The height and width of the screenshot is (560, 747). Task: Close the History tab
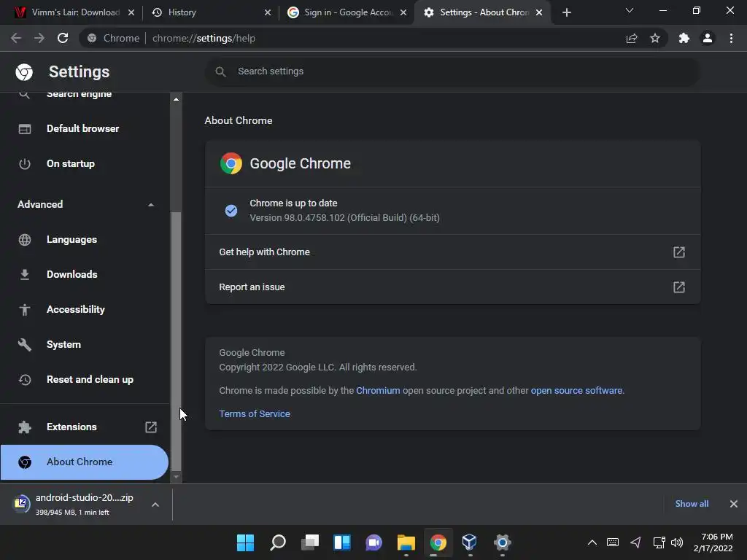pos(268,12)
